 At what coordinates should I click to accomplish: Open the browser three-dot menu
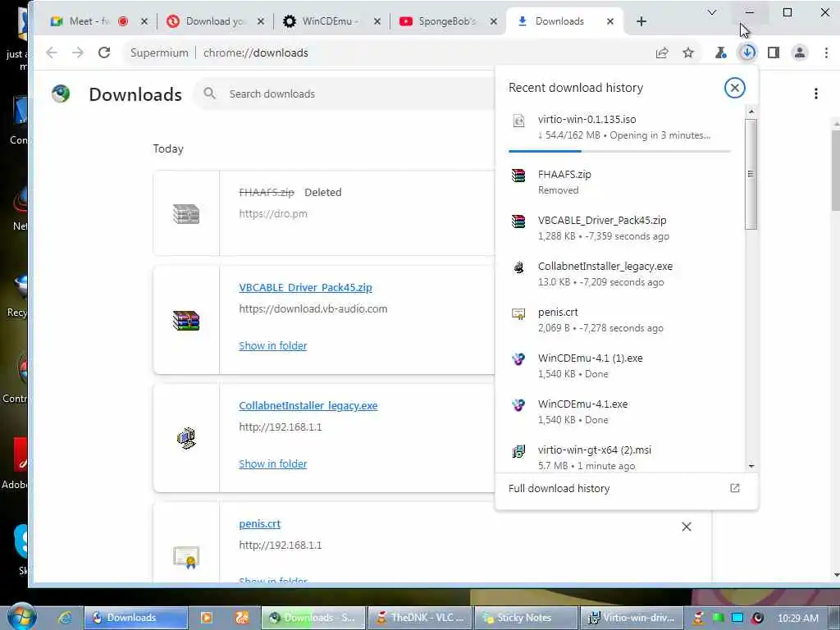(826, 52)
